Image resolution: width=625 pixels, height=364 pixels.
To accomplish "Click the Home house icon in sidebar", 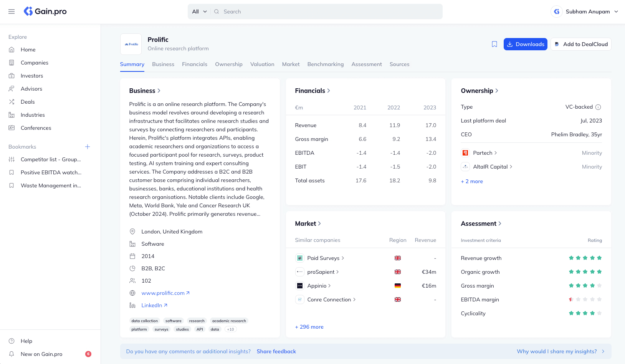I will (12, 50).
